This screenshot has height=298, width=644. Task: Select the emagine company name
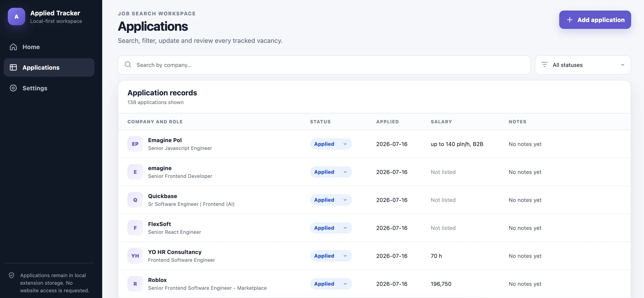coord(160,168)
